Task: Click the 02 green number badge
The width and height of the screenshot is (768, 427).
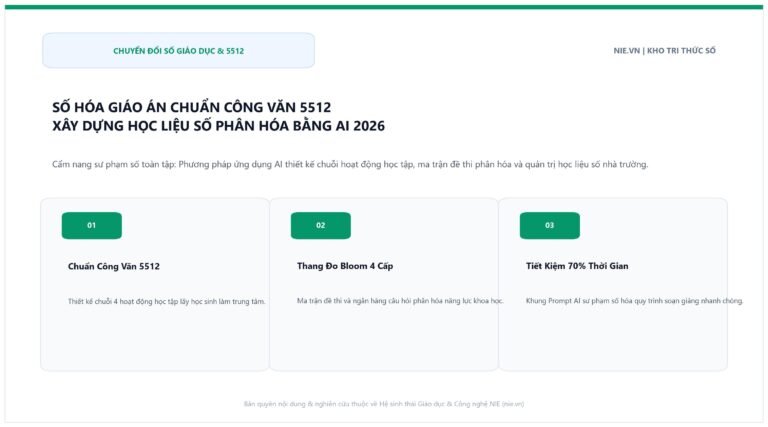Action: pos(321,225)
